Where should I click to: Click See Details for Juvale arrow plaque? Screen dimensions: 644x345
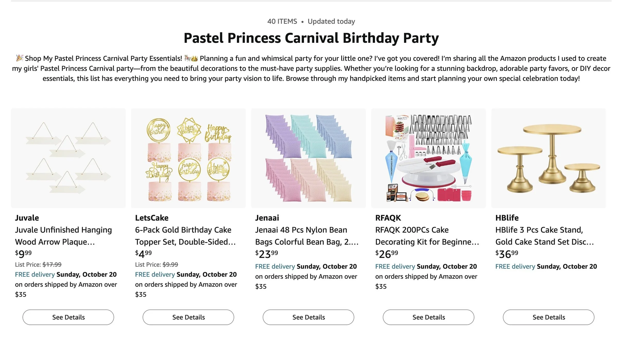click(68, 317)
